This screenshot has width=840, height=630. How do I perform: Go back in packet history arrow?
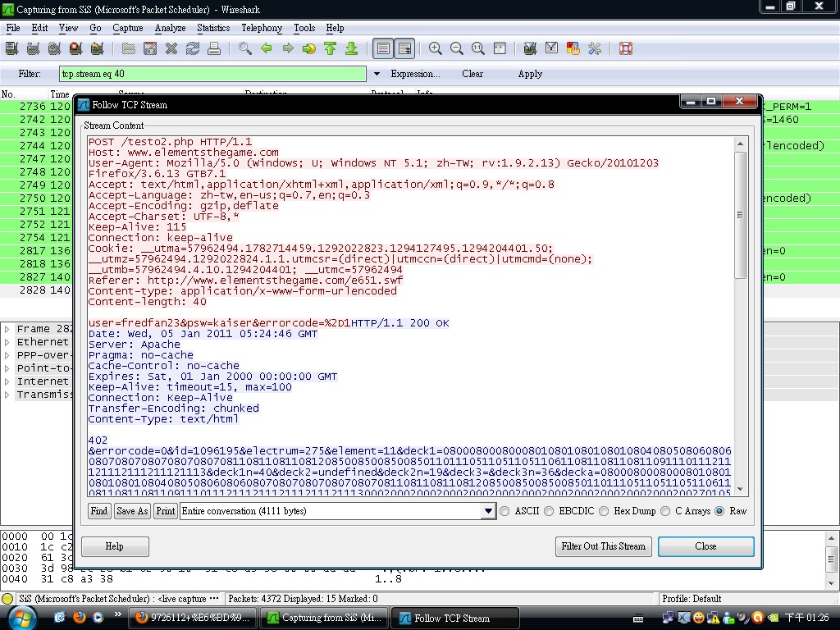pyautogui.click(x=267, y=48)
